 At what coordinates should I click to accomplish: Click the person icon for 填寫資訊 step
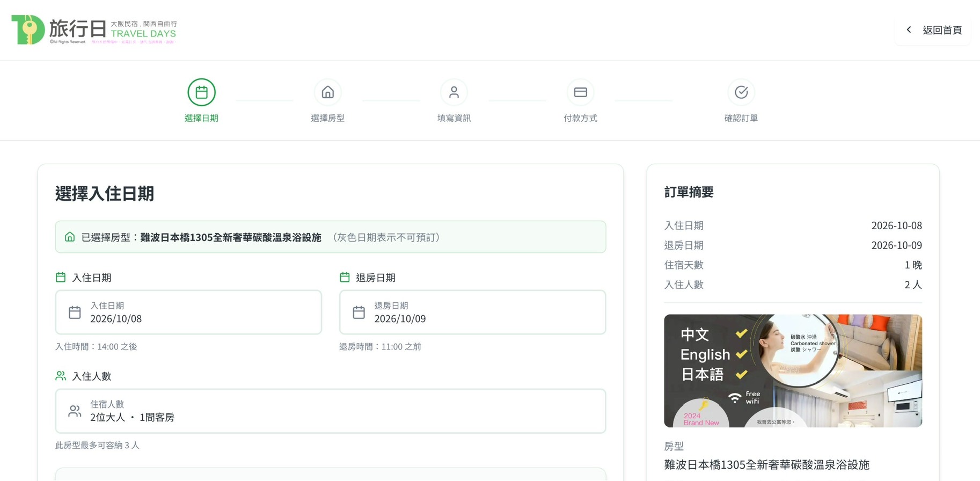coord(454,92)
